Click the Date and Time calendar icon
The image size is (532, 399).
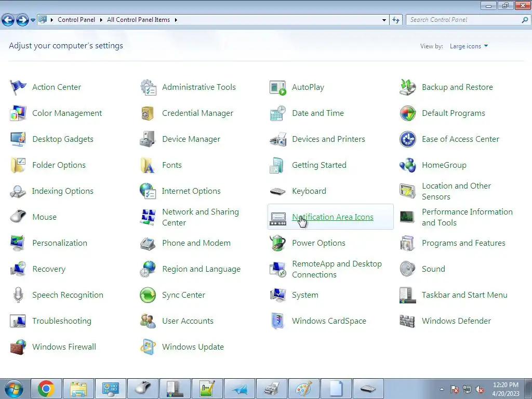pos(278,113)
